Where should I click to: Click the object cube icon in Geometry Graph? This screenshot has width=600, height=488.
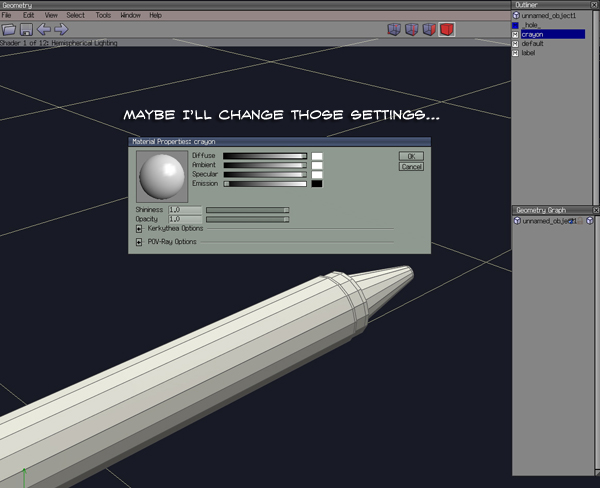point(517,221)
